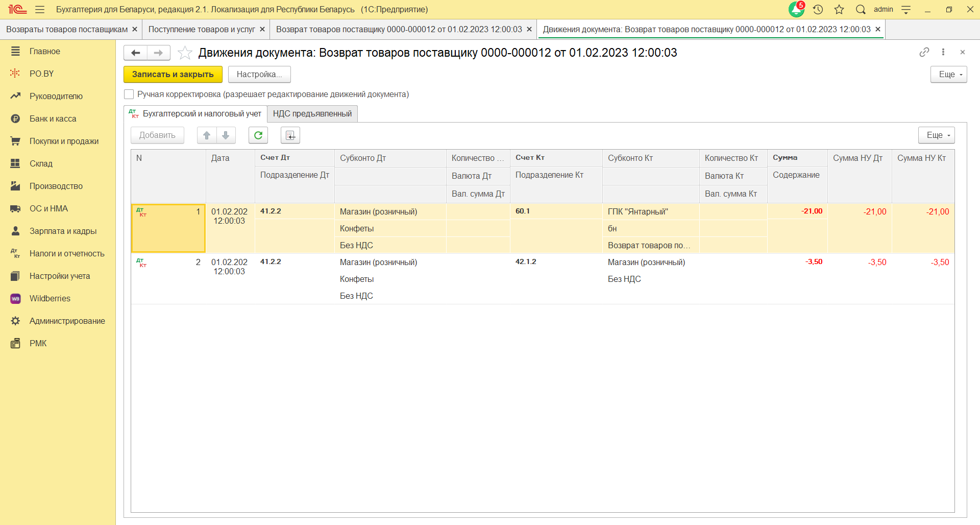The height and width of the screenshot is (525, 980).
Task: Copy link to document via chain icon
Action: 924,52
